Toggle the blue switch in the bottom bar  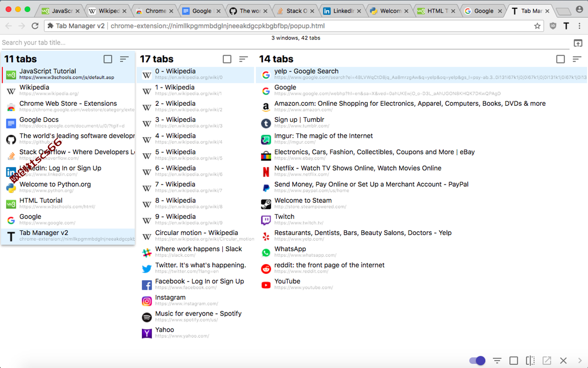point(477,361)
